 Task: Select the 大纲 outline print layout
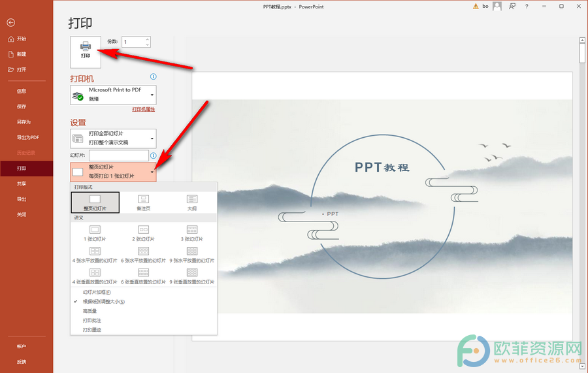coord(192,203)
